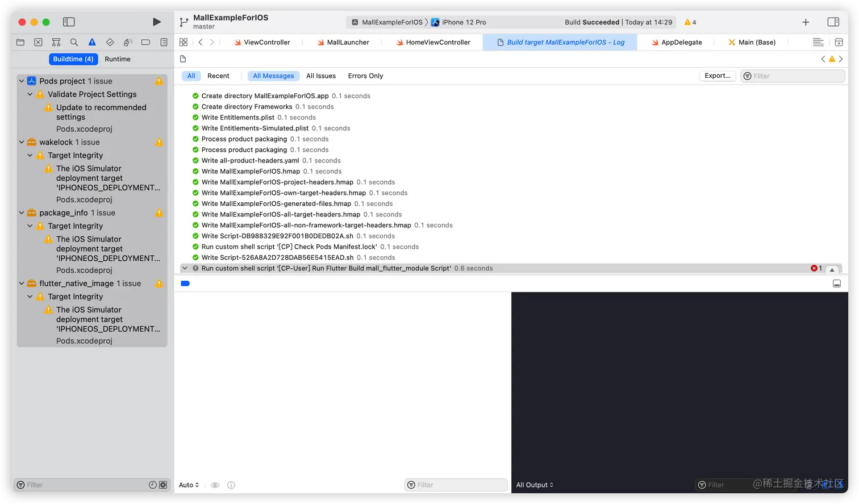The width and height of the screenshot is (859, 504).
Task: Select the Recent scope filter
Action: coord(218,76)
